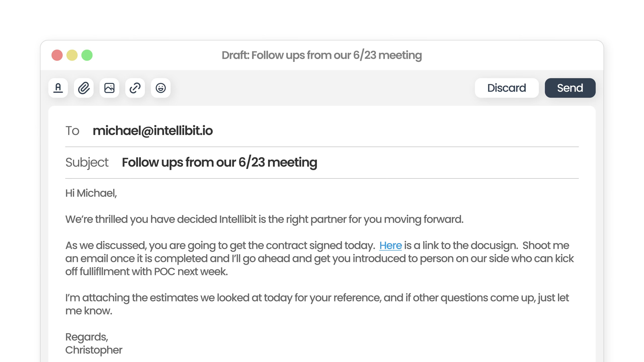The width and height of the screenshot is (644, 362).
Task: Click the 'To' field label
Action: (x=72, y=131)
